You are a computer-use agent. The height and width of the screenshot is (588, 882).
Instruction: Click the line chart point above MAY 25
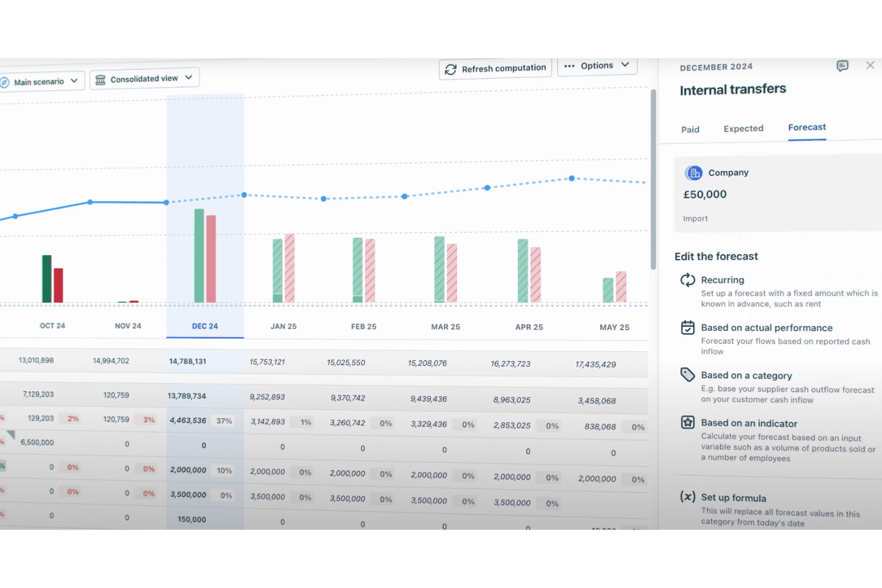572,178
